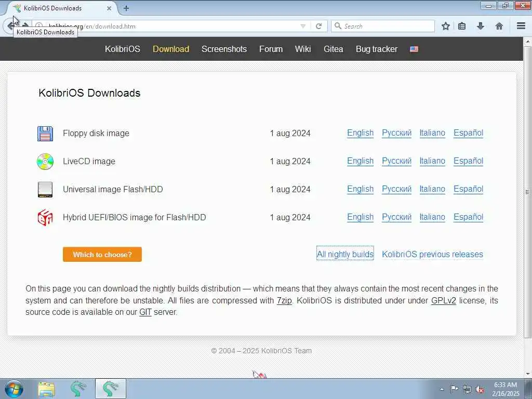
Task: Download LiveCD image in Español
Action: click(x=469, y=161)
